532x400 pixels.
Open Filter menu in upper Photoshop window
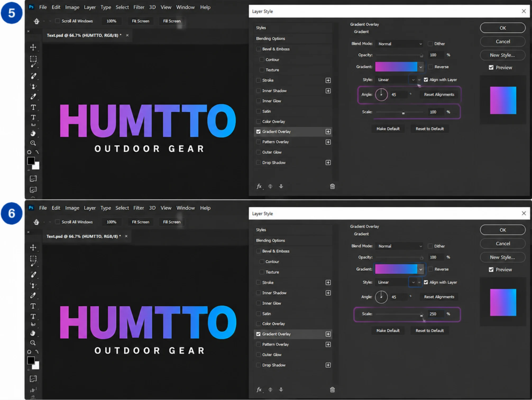[139, 7]
